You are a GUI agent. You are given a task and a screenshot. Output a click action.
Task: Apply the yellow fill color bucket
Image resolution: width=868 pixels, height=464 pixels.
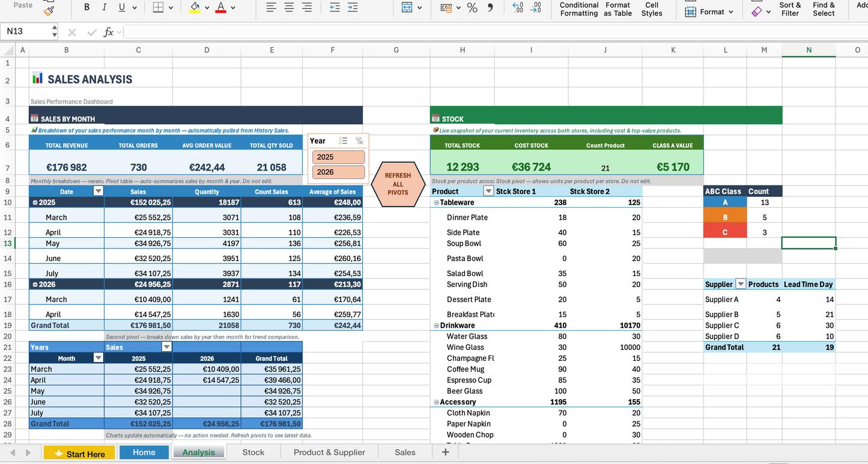[x=195, y=7]
